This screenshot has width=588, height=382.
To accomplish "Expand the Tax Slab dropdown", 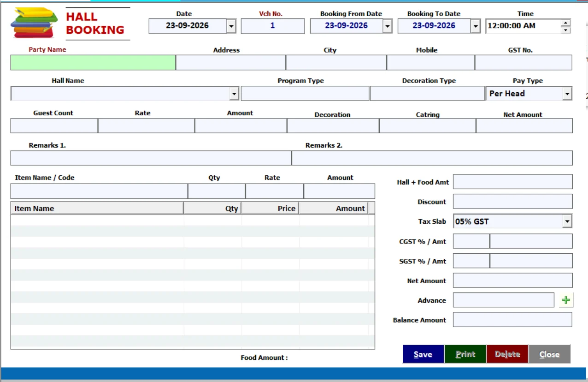I will (567, 221).
